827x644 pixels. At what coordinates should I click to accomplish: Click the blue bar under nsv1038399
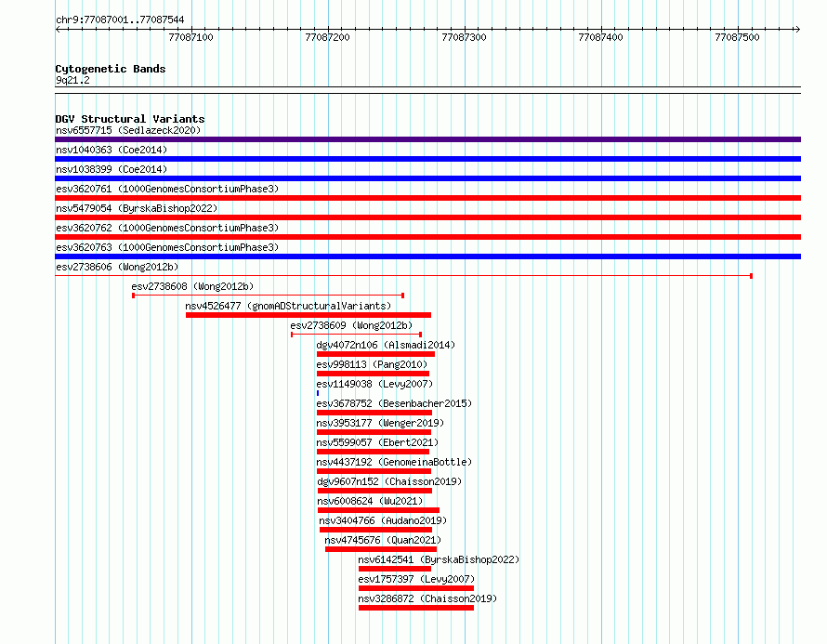[x=427, y=178]
